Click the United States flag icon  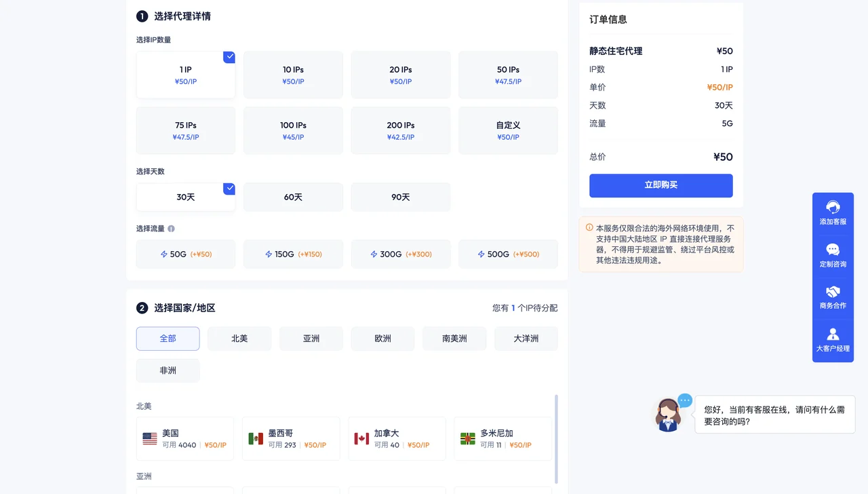pyautogui.click(x=150, y=438)
